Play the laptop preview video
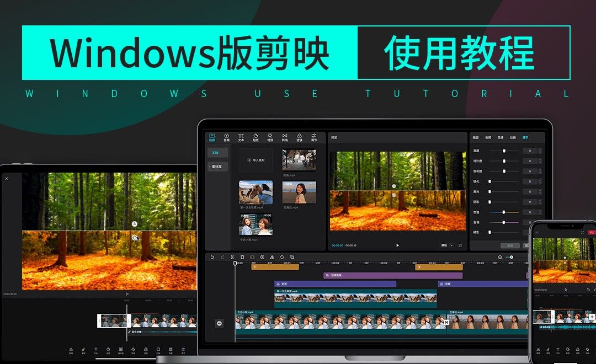This screenshot has height=364, width=596. tap(397, 245)
